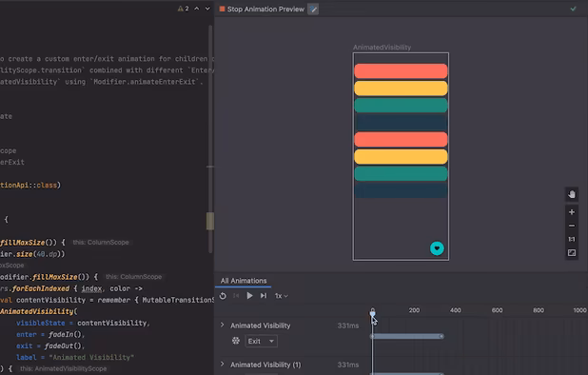Click the warnings indicator showing 2
This screenshot has width=588, height=375.
[x=183, y=9]
